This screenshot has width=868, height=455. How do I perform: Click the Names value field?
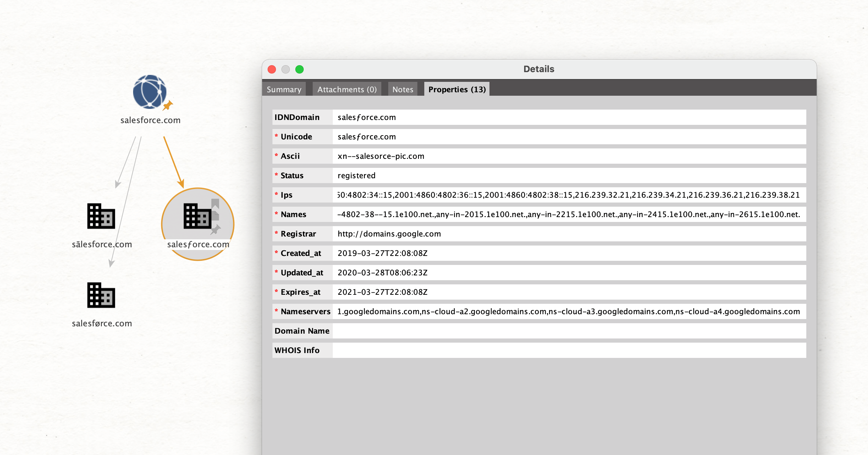click(x=569, y=214)
